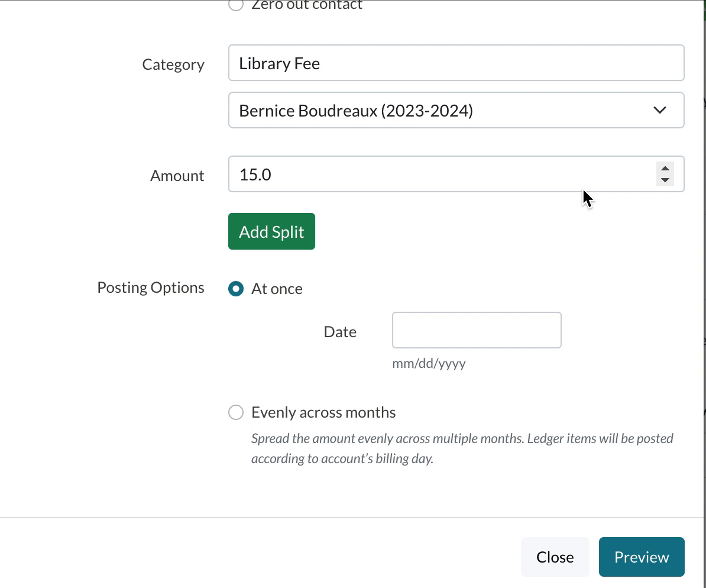
Task: Click the Preview button
Action: coord(642,557)
